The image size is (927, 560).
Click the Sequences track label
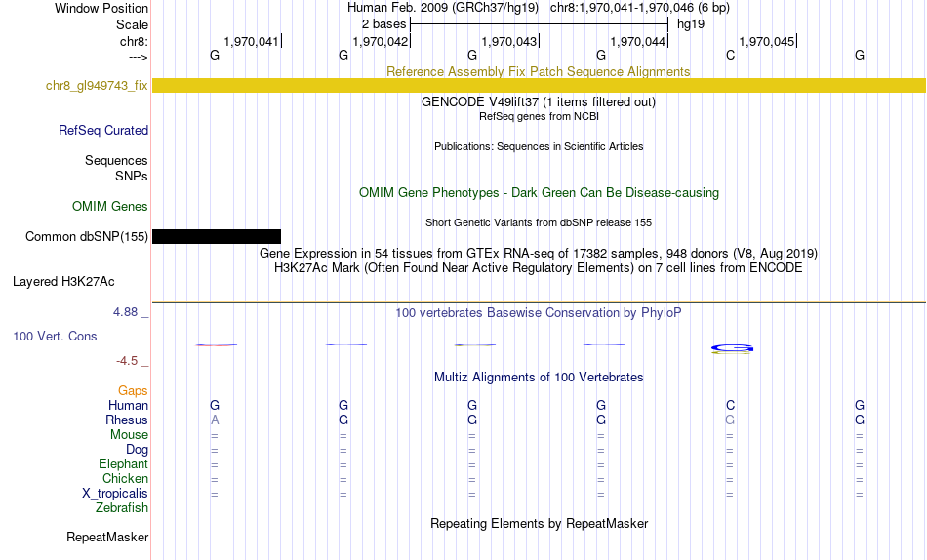tap(116, 160)
